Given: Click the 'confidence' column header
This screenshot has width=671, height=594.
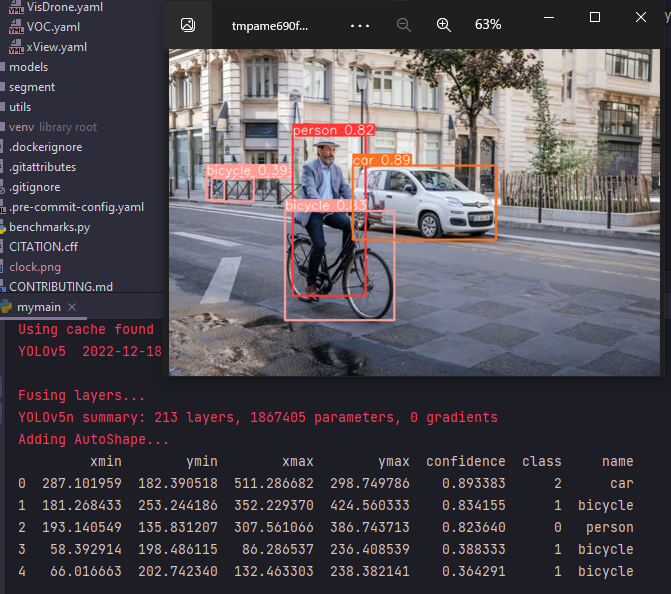Looking at the screenshot, I should pyautogui.click(x=466, y=461).
